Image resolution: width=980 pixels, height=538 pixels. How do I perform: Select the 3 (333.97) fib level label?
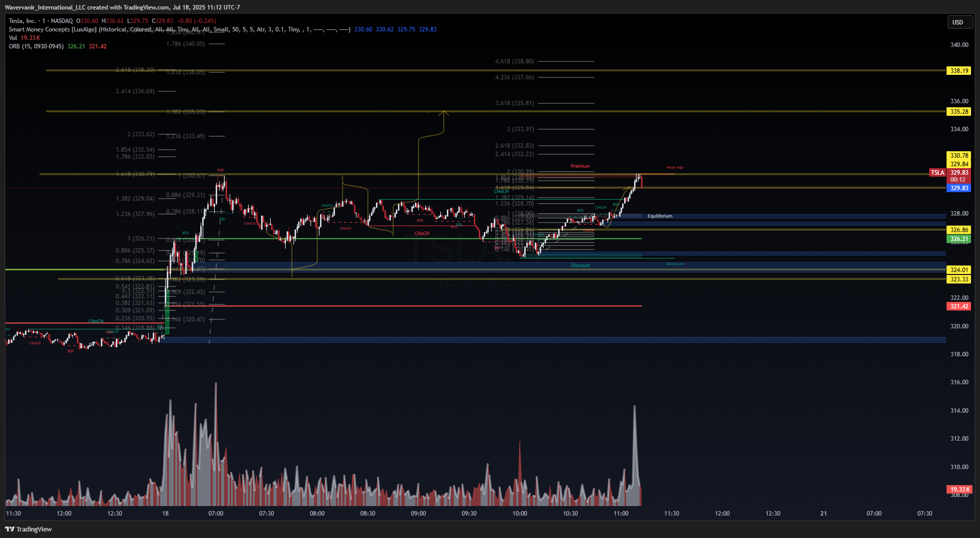point(520,129)
